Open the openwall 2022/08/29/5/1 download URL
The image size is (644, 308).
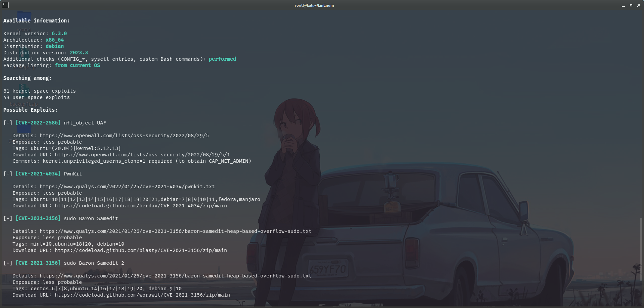[x=142, y=155]
